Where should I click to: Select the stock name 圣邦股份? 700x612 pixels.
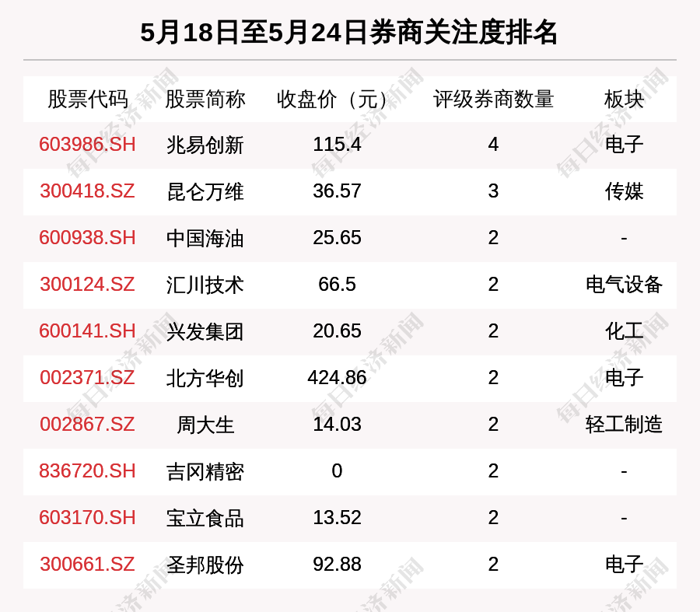pyautogui.click(x=205, y=565)
